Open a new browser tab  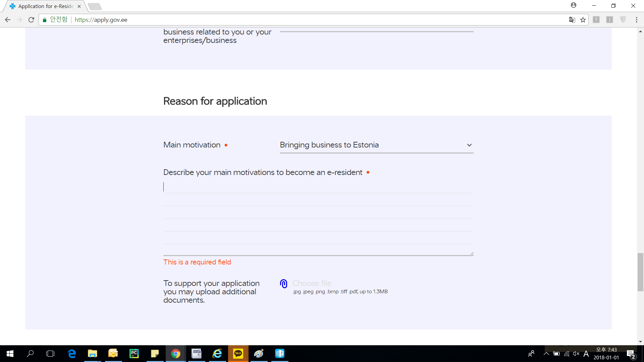[95, 6]
